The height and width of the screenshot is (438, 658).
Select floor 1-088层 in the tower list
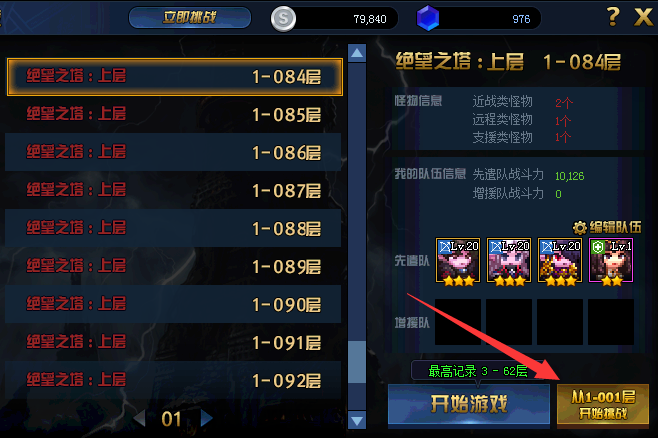[x=173, y=228]
